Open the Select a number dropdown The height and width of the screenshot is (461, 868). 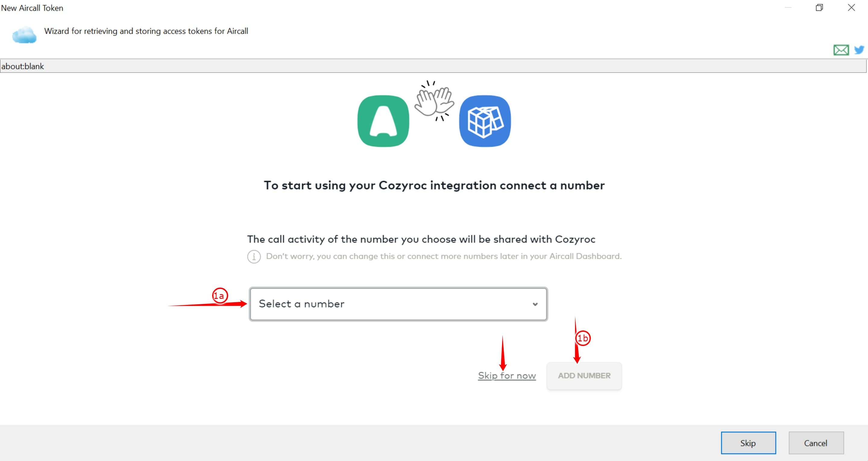(398, 304)
